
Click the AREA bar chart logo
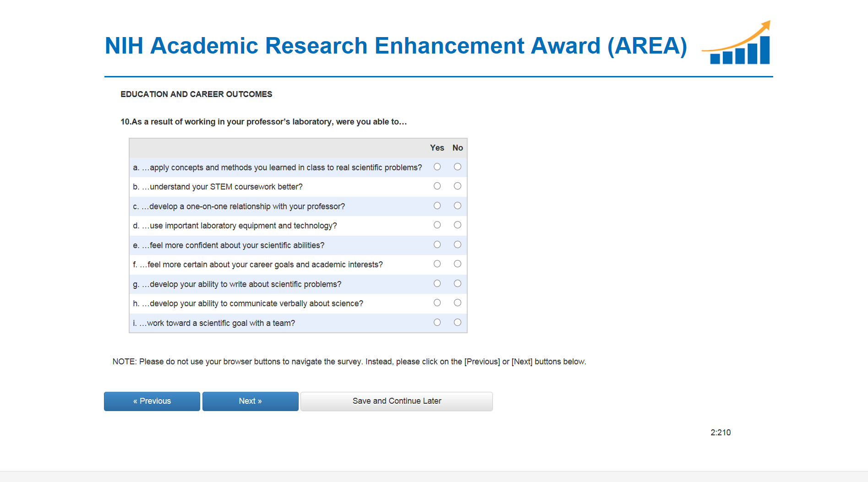click(x=737, y=43)
